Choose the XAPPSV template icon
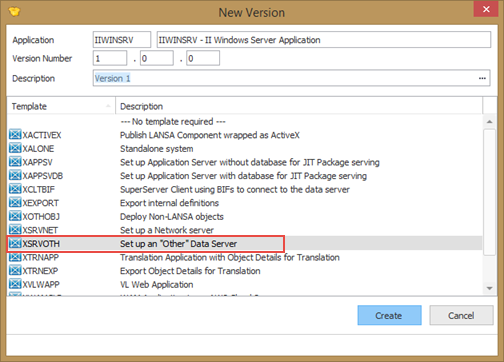This screenshot has height=362, width=504. [15, 162]
